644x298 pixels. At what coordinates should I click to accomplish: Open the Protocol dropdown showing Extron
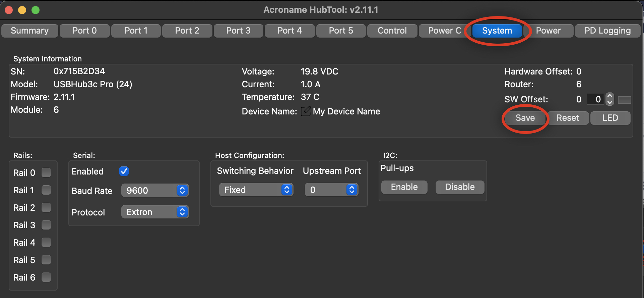point(155,212)
